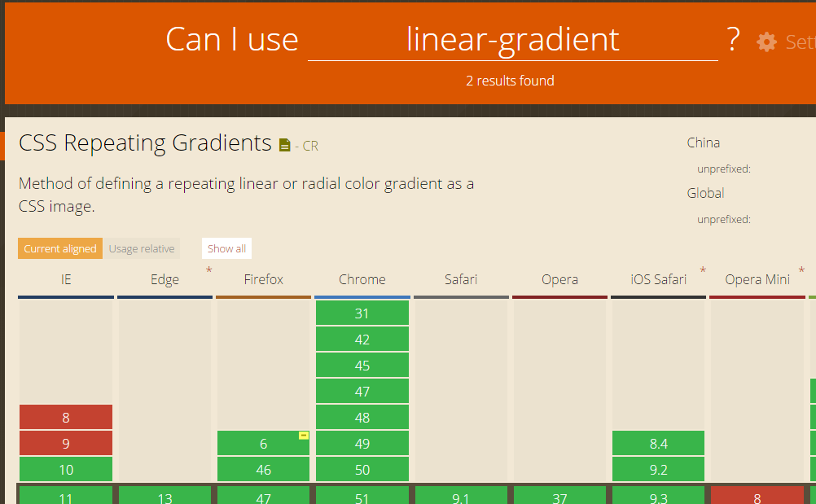Select Firefox version 47 cell

coord(263,496)
